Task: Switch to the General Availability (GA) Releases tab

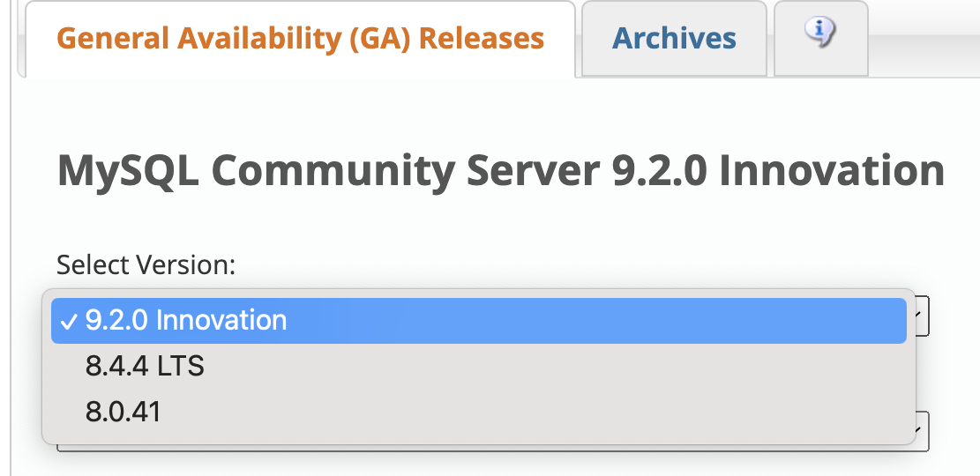Action: click(300, 39)
